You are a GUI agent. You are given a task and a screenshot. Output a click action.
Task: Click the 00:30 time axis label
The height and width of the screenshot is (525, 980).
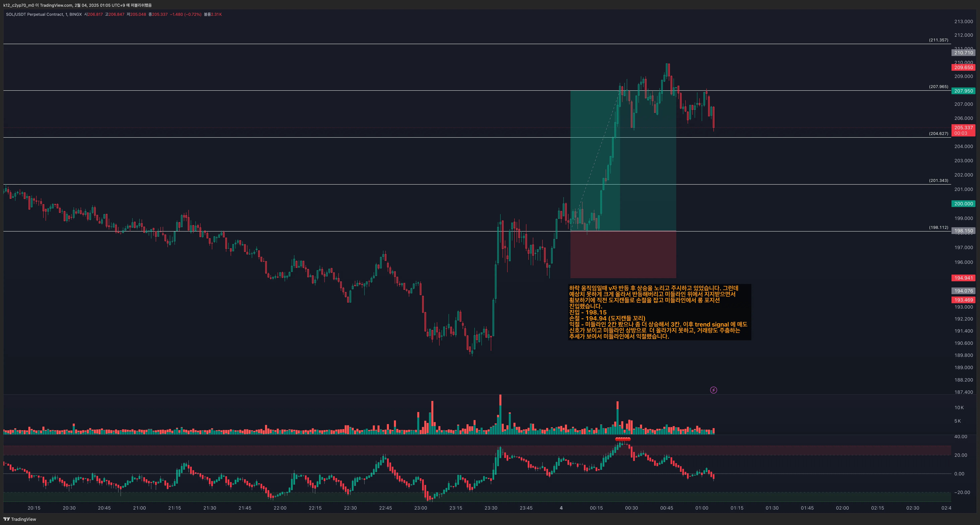(631, 508)
